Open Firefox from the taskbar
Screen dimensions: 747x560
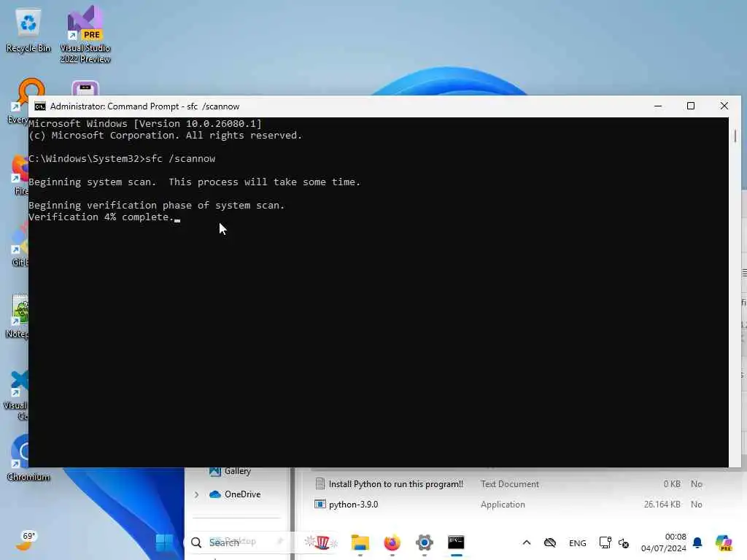(x=392, y=542)
